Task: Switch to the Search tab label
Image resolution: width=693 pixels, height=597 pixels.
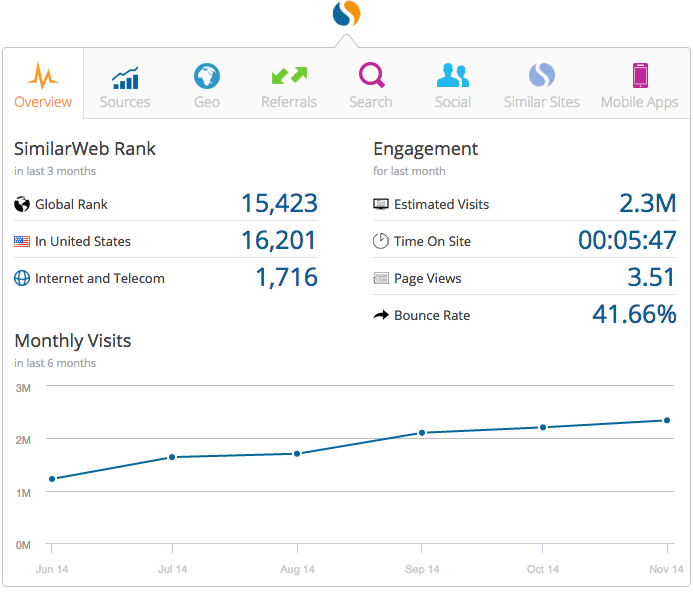Action: point(371,102)
